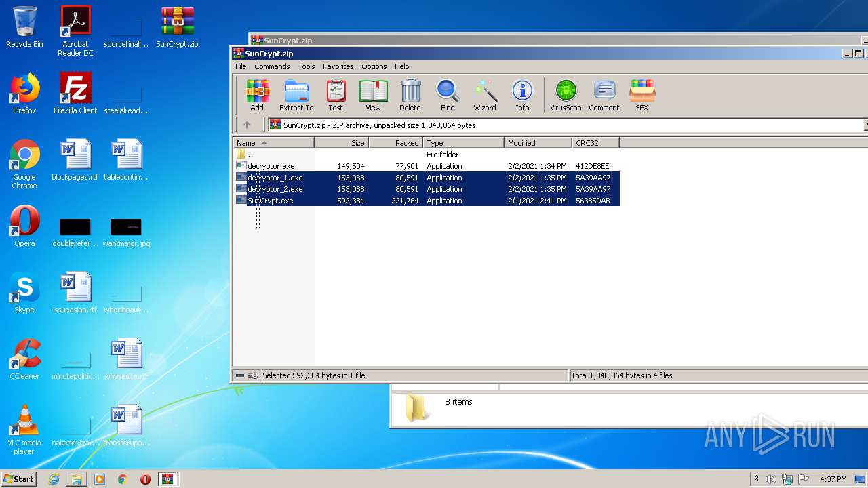This screenshot has width=868, height=488.
Task: Click the Extract To toolbar icon
Action: point(296,96)
